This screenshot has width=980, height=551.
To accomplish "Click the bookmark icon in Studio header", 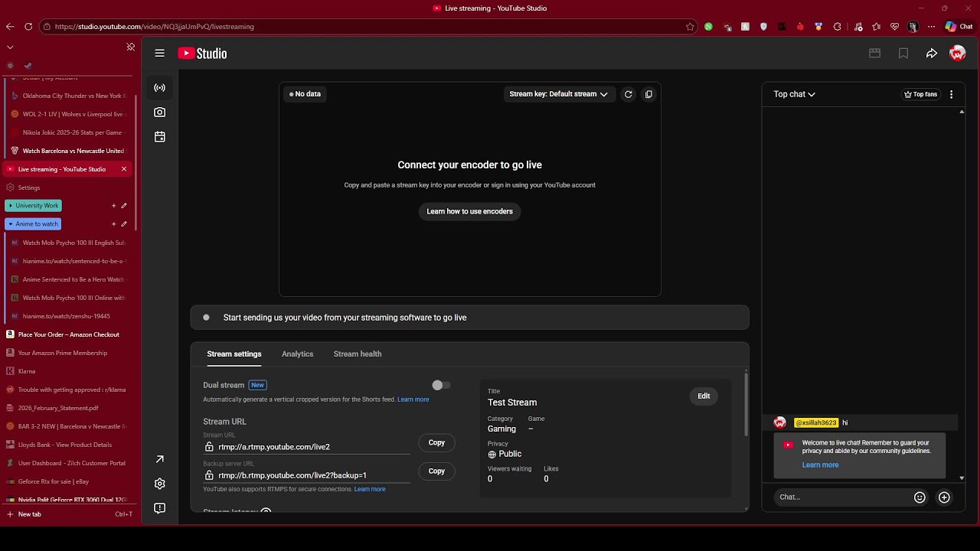I will point(903,53).
